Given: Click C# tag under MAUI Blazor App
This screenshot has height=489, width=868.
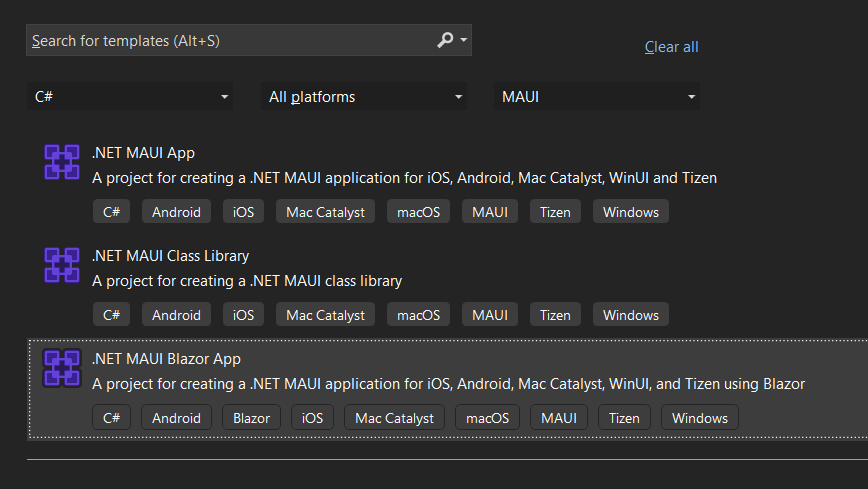Looking at the screenshot, I should [111, 418].
